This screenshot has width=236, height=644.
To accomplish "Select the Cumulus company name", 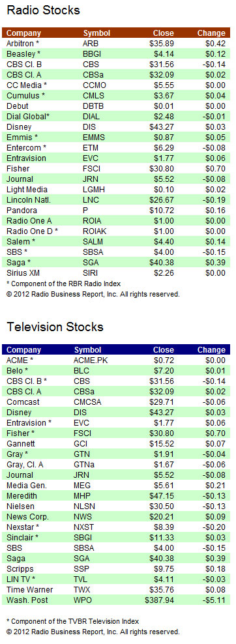I will (x=24, y=95).
